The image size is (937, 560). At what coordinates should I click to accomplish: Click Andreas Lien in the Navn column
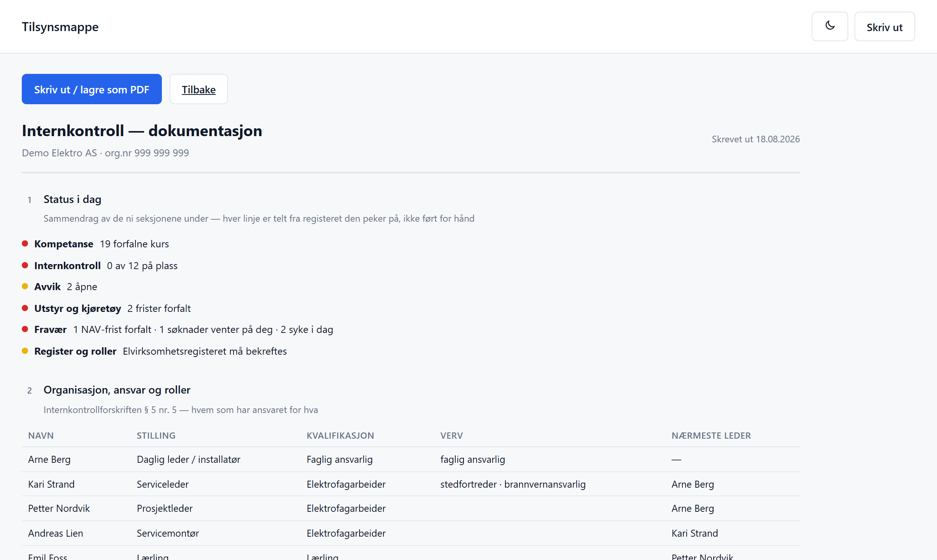coord(56,533)
